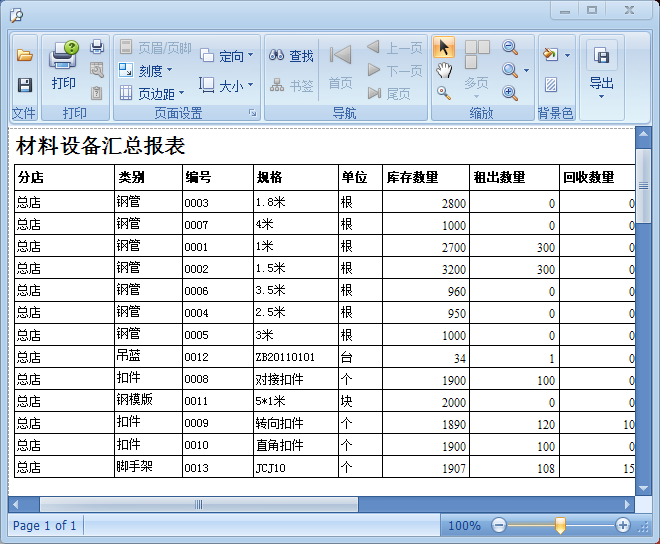
Task: Open the 刻度 scale dropdown
Action: tap(145, 70)
